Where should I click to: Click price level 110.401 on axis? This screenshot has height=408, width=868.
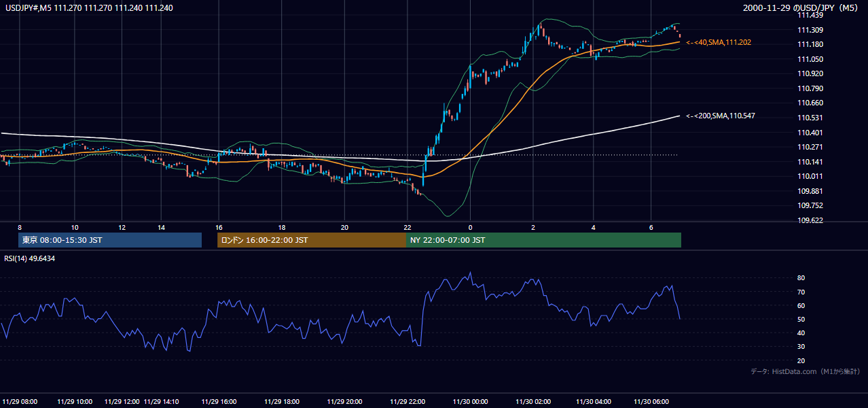pyautogui.click(x=810, y=133)
